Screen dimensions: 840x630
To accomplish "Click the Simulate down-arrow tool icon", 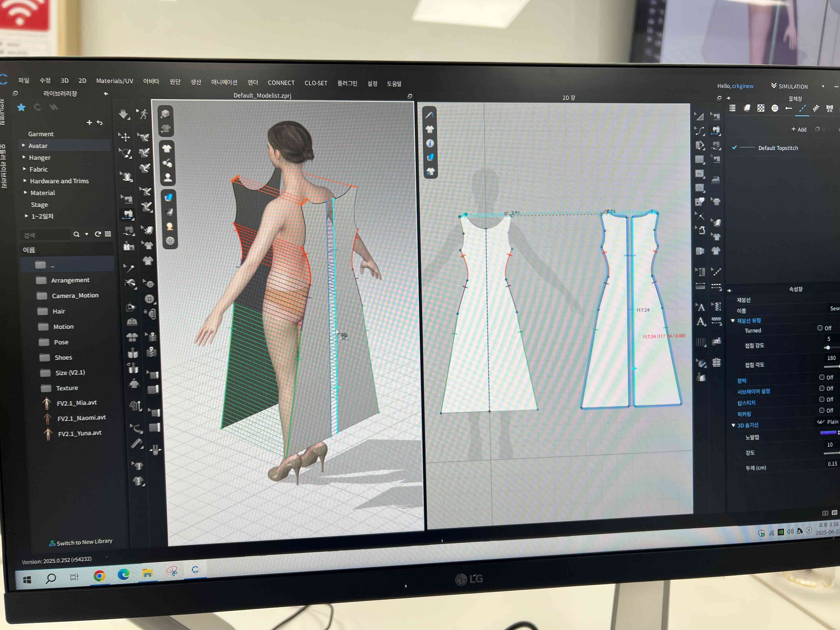I will tap(123, 114).
